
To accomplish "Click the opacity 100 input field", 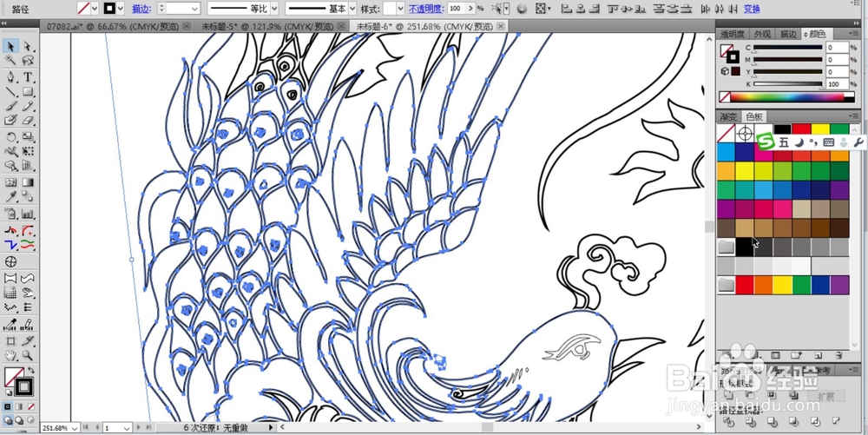I will pos(457,9).
